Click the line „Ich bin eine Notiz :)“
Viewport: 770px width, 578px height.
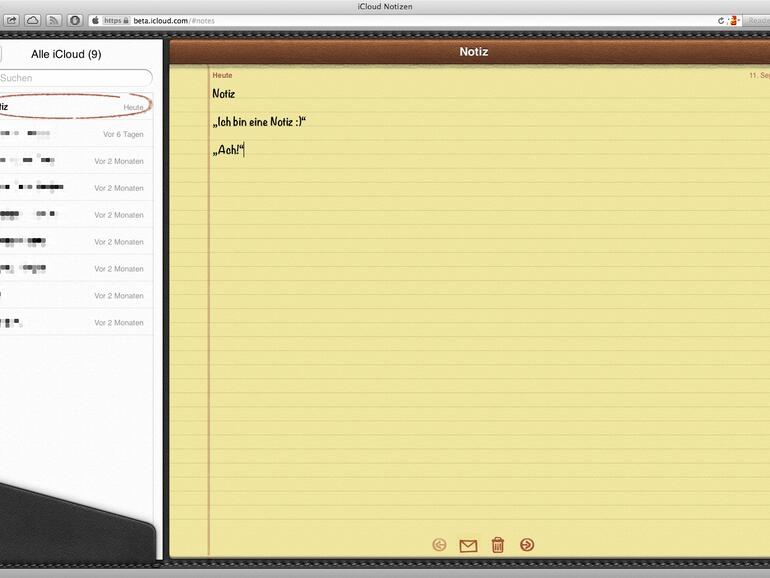[x=259, y=122]
